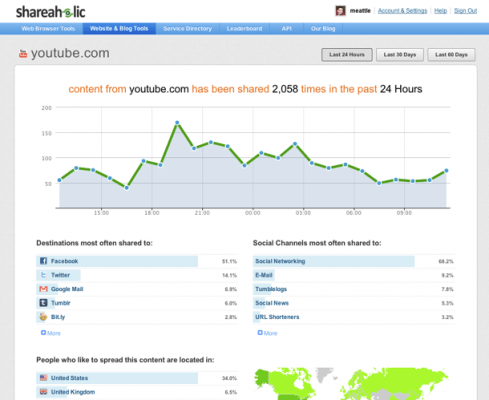Open the Web Browser Tools tab
This screenshot has height=400, width=489.
[48, 29]
